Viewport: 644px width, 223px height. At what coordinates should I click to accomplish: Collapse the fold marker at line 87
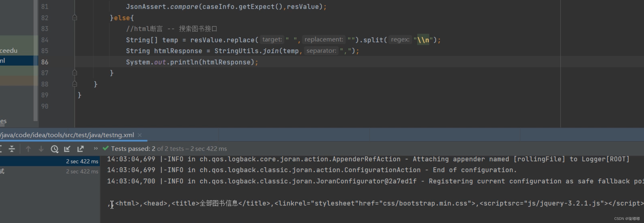coord(75,73)
